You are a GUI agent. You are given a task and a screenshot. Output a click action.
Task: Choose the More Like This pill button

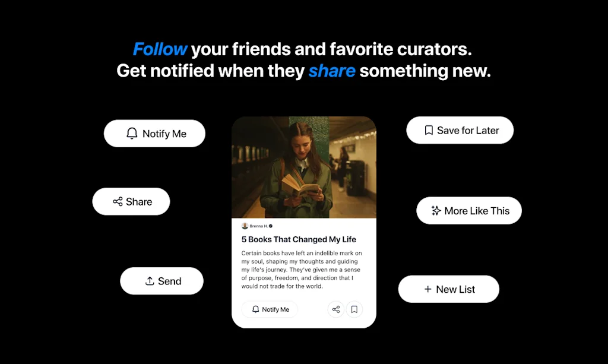pos(469,210)
